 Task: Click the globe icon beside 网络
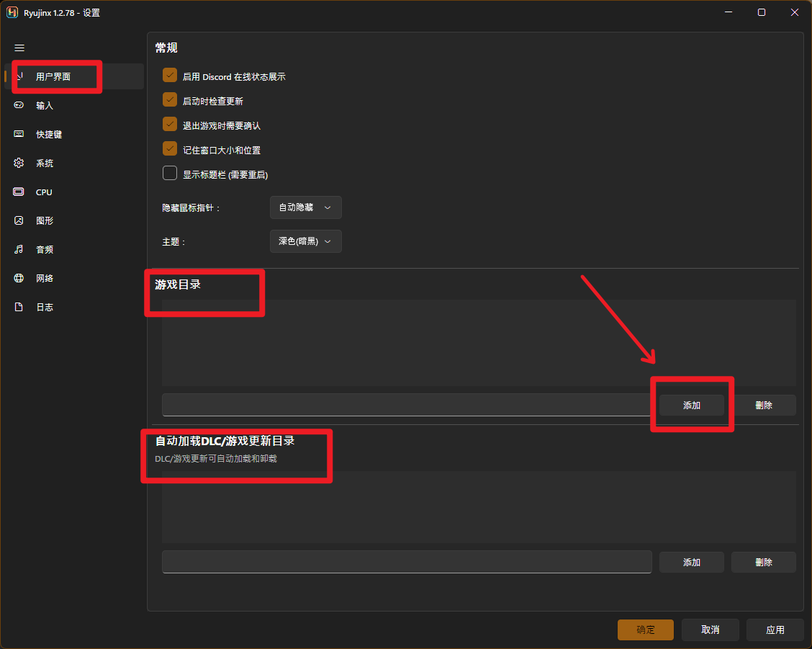[x=19, y=278]
